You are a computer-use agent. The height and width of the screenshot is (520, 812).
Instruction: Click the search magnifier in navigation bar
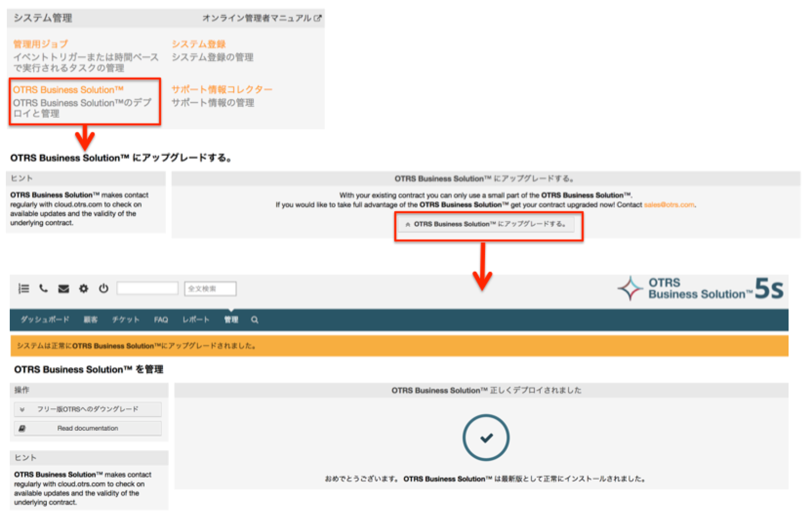[255, 320]
